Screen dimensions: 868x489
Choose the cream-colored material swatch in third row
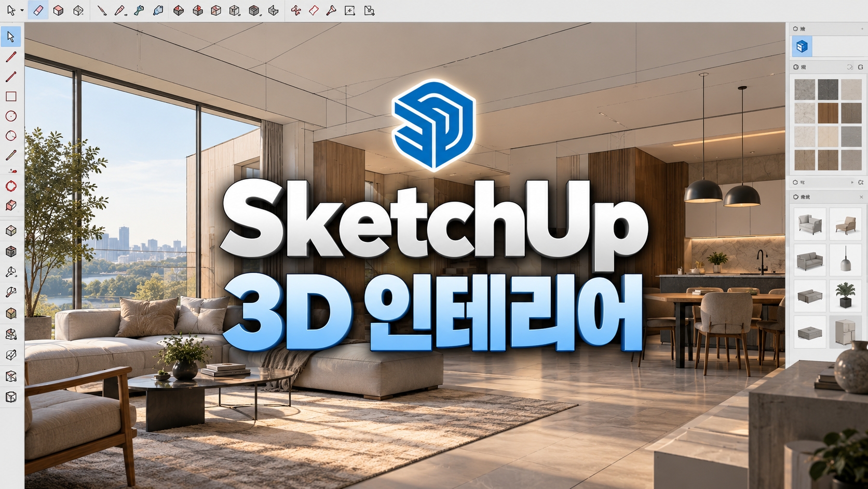point(828,137)
